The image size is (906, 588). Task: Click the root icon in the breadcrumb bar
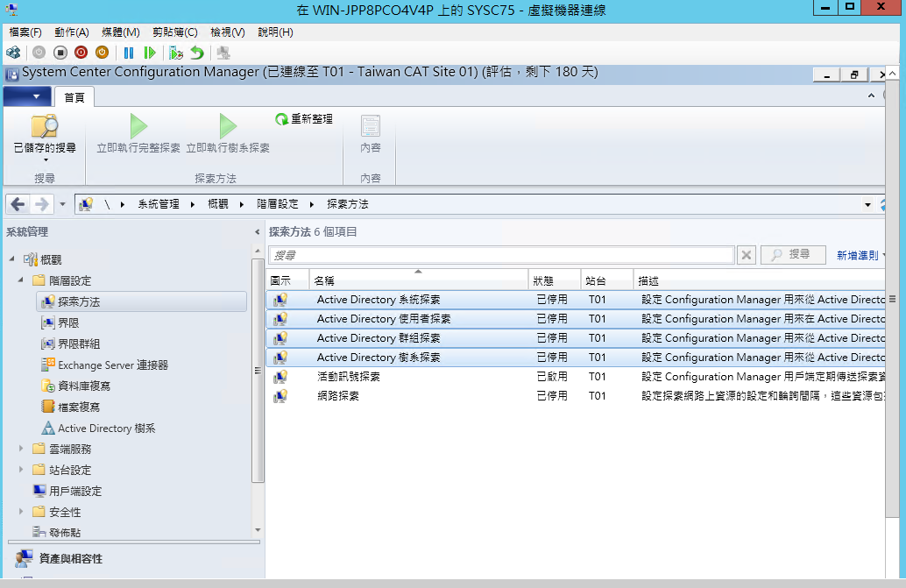click(x=86, y=204)
